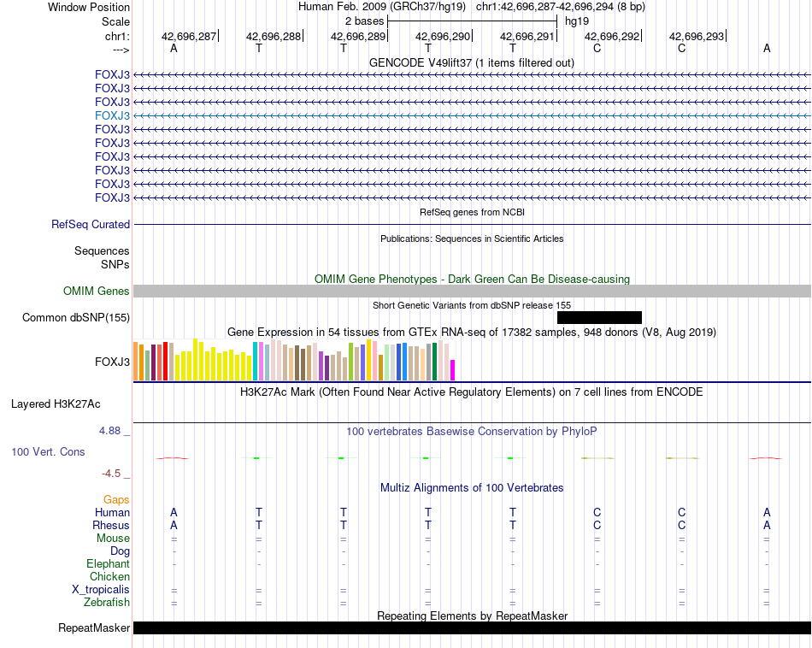Click the 'chr1:' ruler label
Screen dimensions: 812x648
click(x=117, y=36)
